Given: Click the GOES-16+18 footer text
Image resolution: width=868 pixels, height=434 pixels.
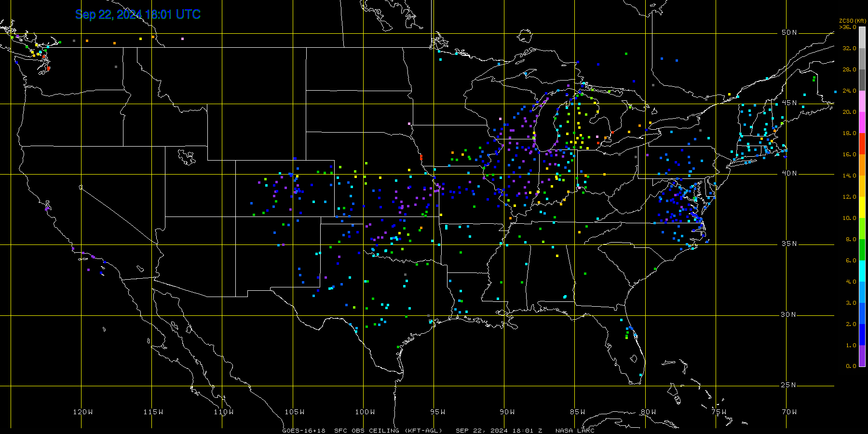Looking at the screenshot, I should pyautogui.click(x=304, y=431).
